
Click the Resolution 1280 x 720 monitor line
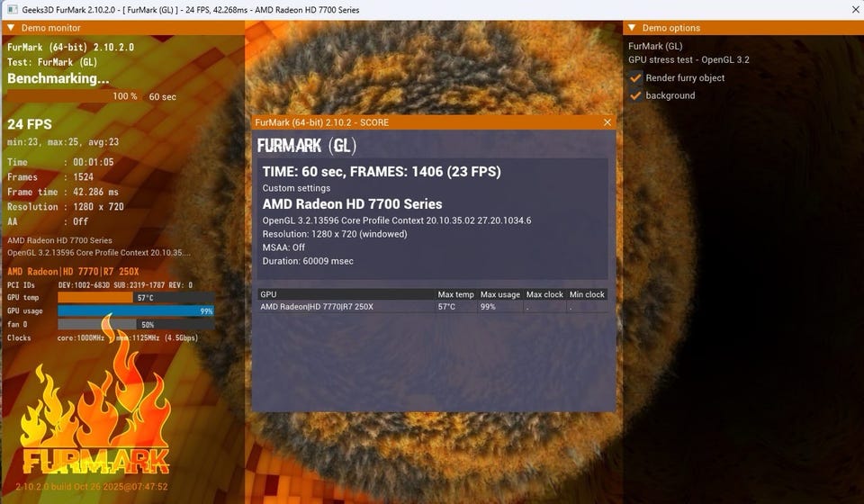(x=66, y=207)
